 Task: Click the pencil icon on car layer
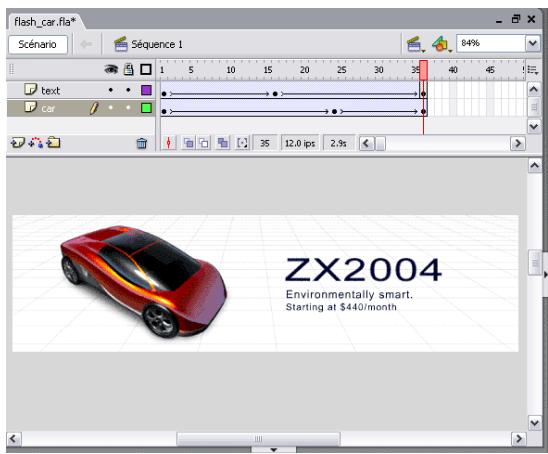[93, 108]
